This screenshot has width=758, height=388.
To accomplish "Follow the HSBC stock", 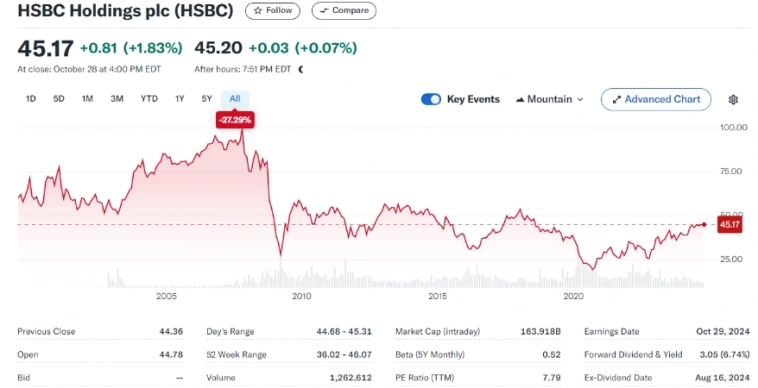I will coord(273,11).
